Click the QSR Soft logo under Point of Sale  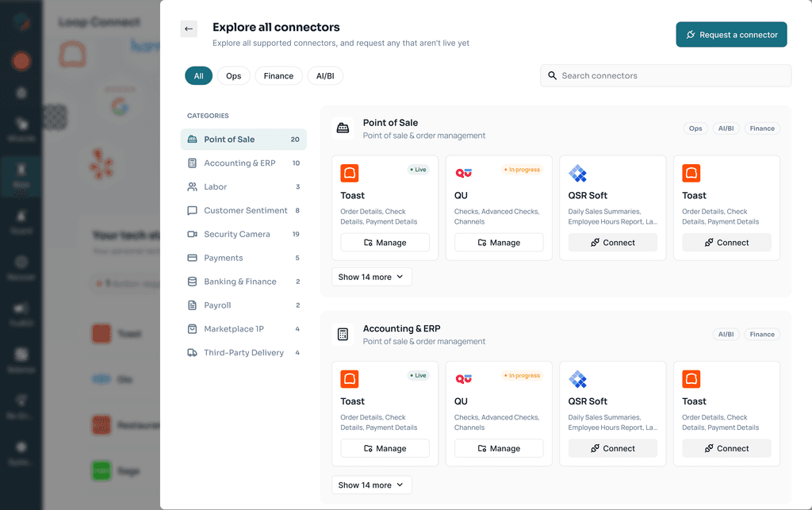[x=577, y=173]
